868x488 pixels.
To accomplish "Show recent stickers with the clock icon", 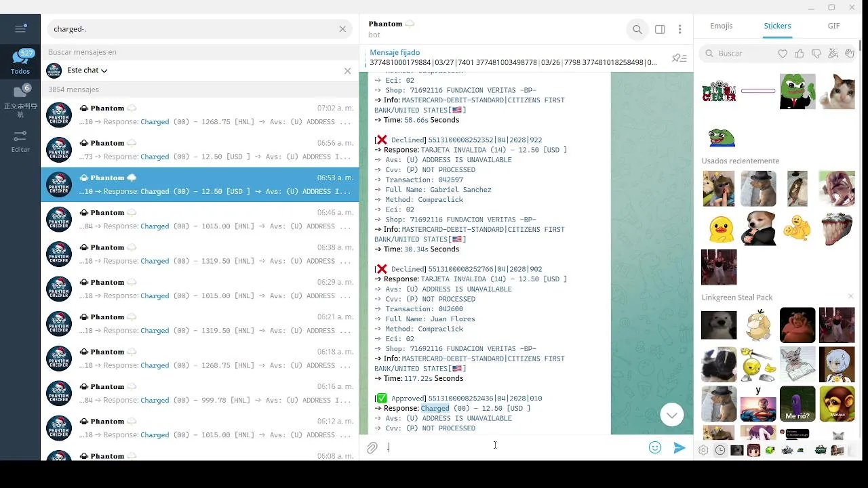I will pyautogui.click(x=720, y=450).
